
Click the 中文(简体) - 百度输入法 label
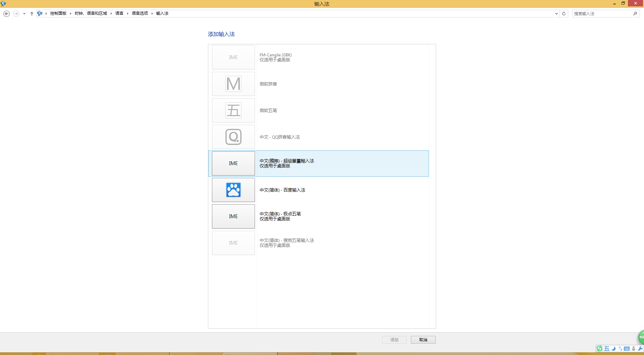282,190
